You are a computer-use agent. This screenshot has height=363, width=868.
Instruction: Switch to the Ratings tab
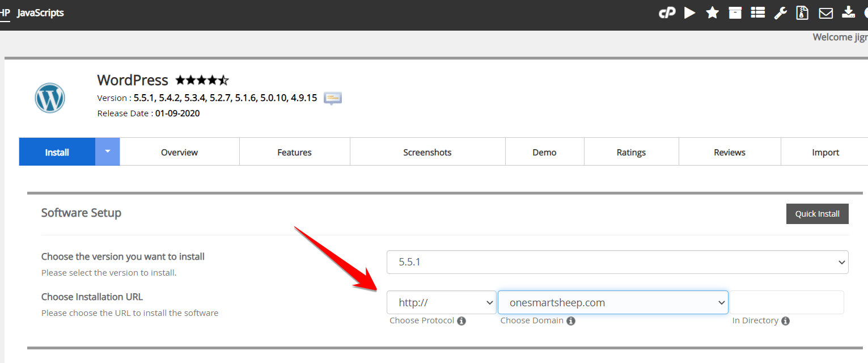[631, 152]
